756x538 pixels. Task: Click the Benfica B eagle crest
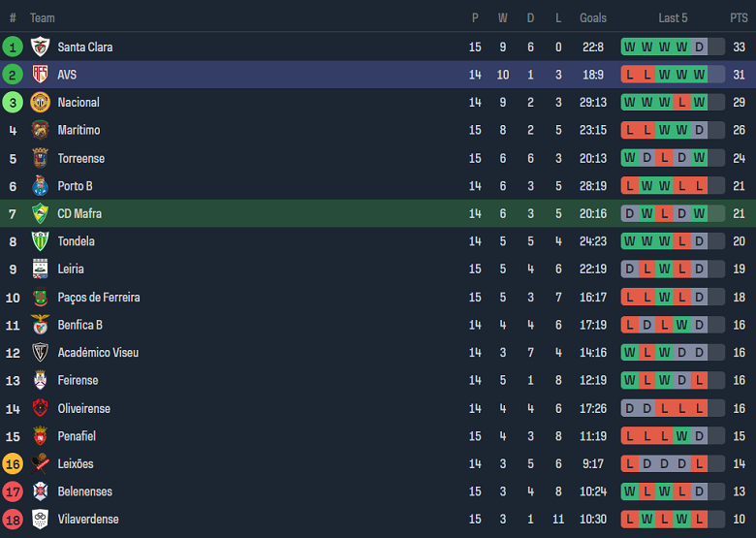40,325
